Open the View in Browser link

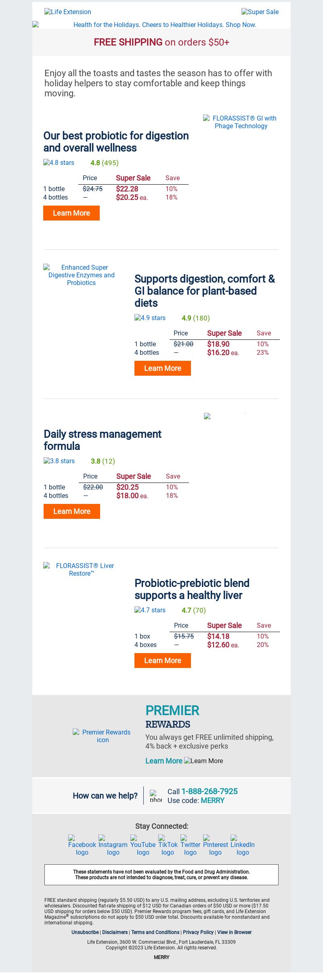pyautogui.click(x=234, y=932)
